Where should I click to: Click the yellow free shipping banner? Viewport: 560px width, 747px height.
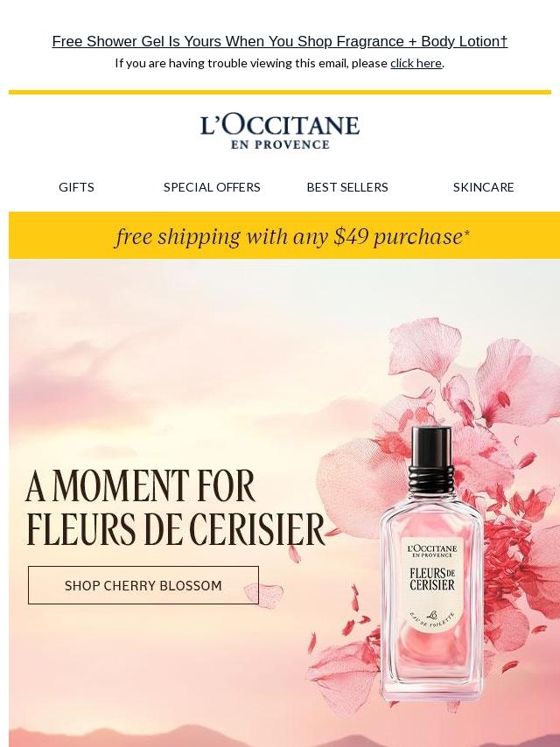click(x=284, y=235)
